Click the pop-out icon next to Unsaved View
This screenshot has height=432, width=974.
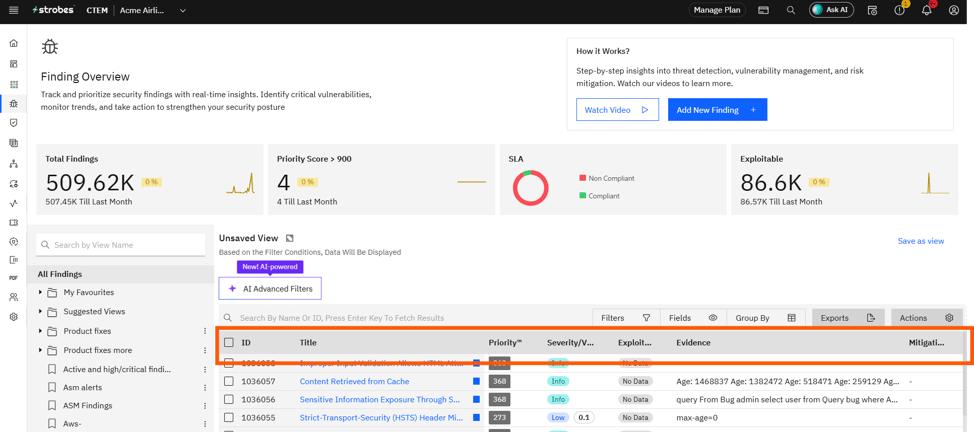[x=289, y=238]
